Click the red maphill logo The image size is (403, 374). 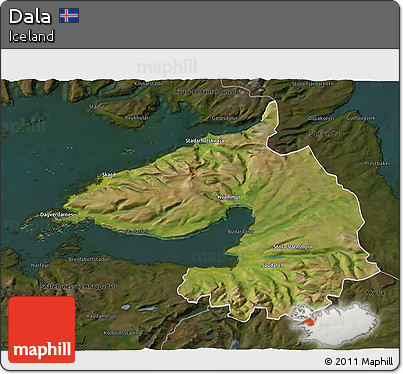[x=42, y=329]
